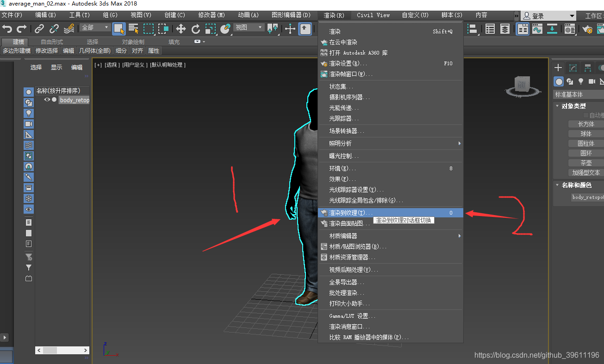Image resolution: width=604 pixels, height=364 pixels.
Task: Click the 茶壶 teapot primitive button
Action: (586, 163)
